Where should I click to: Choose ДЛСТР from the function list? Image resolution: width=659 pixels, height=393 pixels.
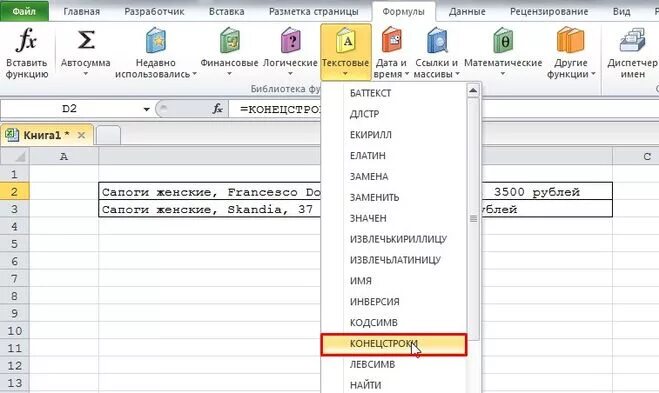(x=394, y=114)
